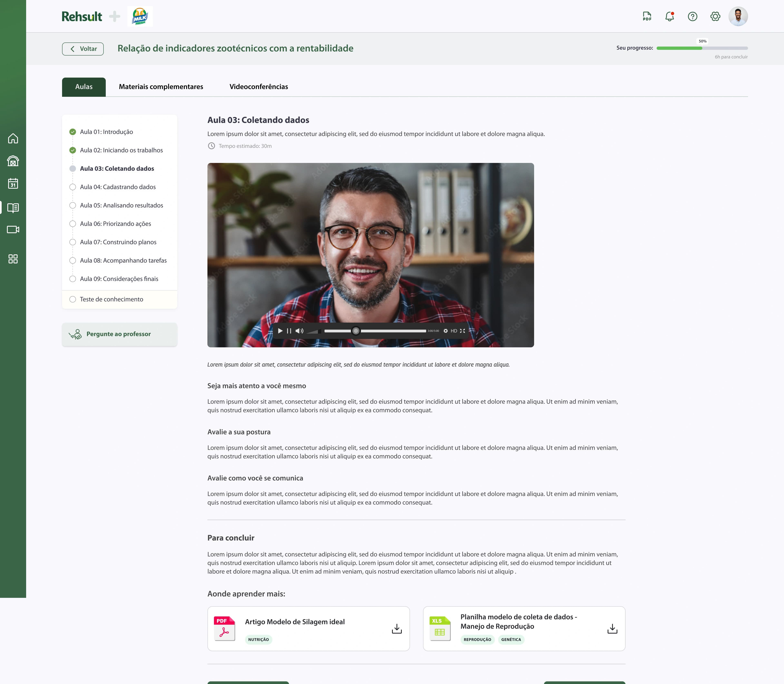Open settings gear in header
The image size is (784, 684).
tap(715, 16)
